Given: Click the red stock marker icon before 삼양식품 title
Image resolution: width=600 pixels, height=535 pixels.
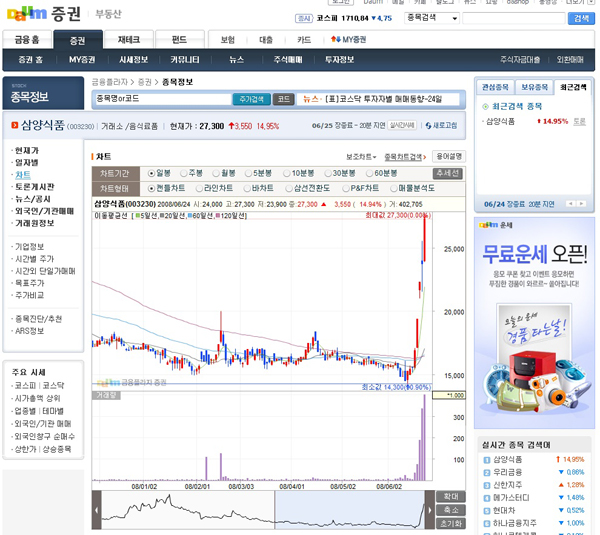Looking at the screenshot, I should point(15,125).
